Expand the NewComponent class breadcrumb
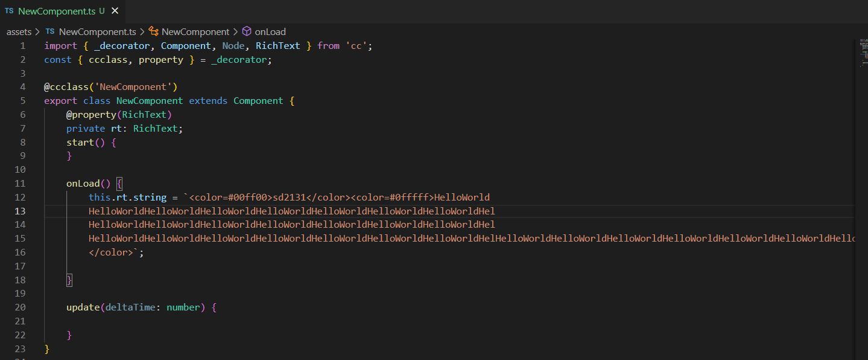868x360 pixels. (x=195, y=31)
